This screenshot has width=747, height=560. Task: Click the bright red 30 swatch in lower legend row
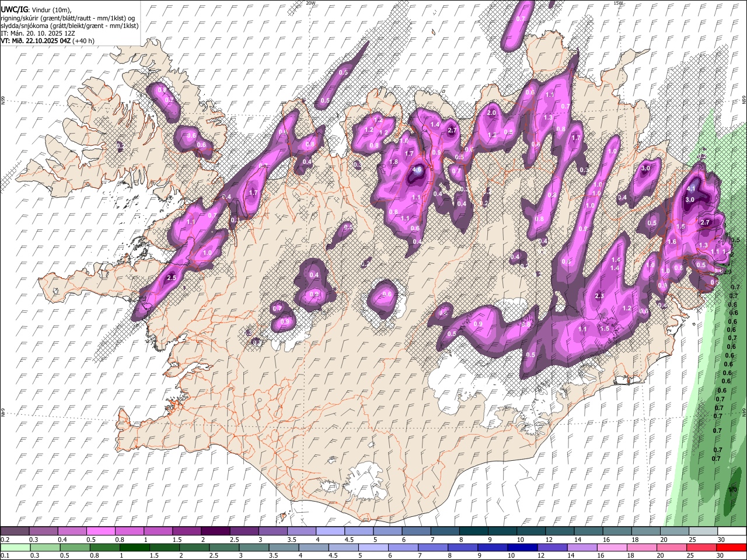(x=731, y=547)
